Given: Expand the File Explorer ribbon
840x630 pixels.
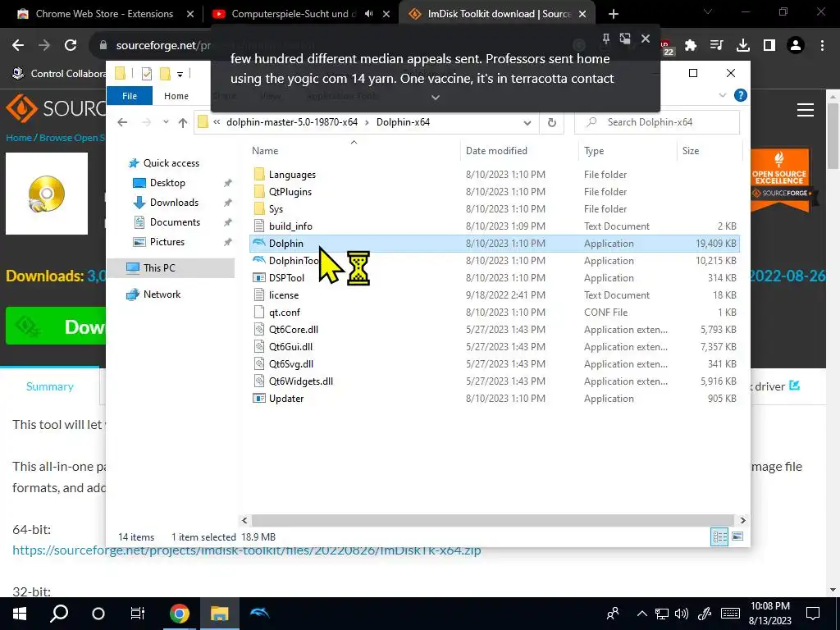Looking at the screenshot, I should (722, 95).
